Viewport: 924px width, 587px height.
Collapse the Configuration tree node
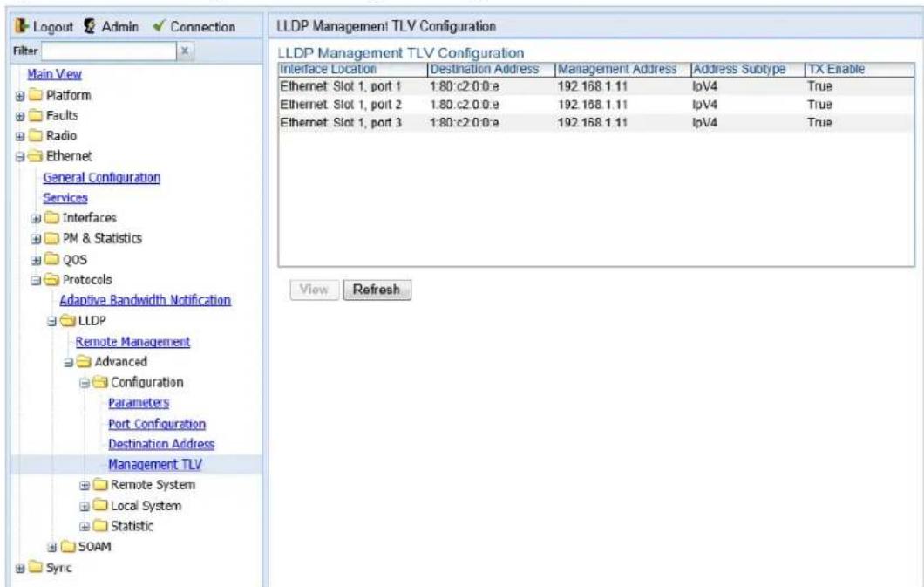85,383
